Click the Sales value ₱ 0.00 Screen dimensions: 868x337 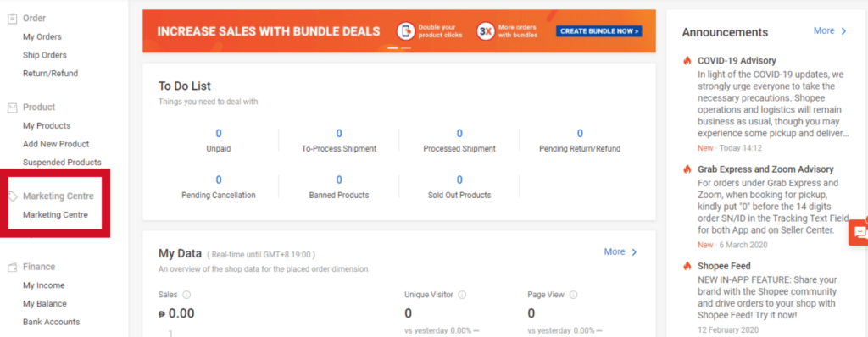point(176,314)
